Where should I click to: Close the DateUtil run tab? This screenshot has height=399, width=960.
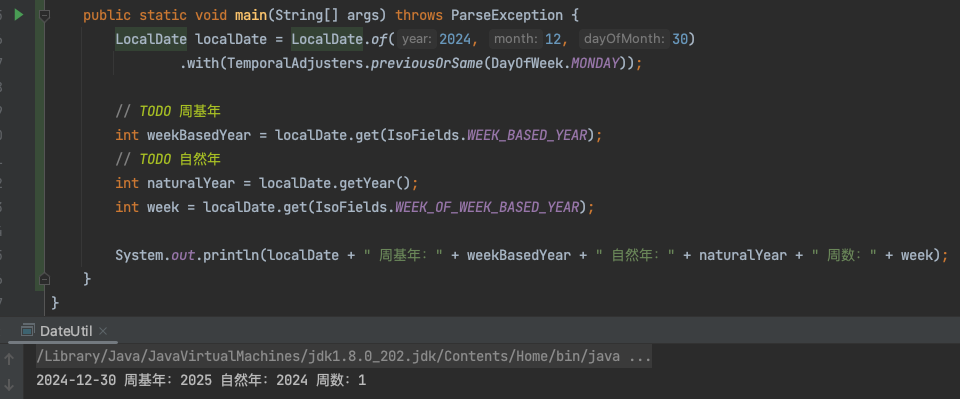(103, 331)
